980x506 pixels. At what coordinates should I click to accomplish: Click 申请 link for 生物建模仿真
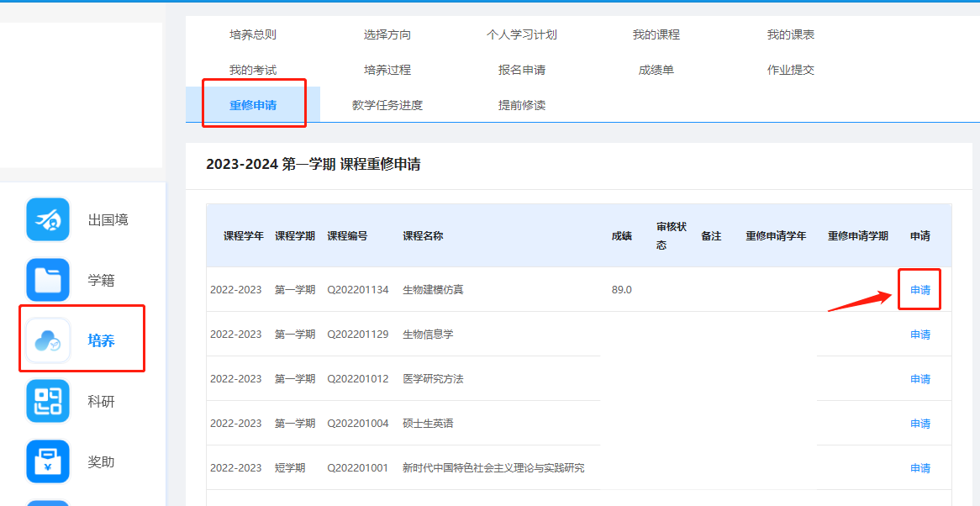coord(920,290)
